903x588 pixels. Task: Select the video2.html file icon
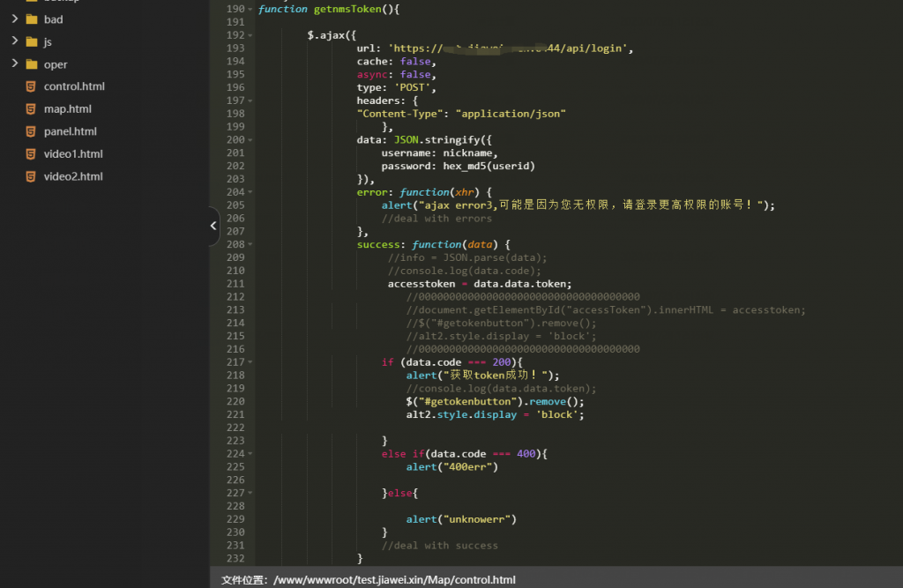coord(31,176)
